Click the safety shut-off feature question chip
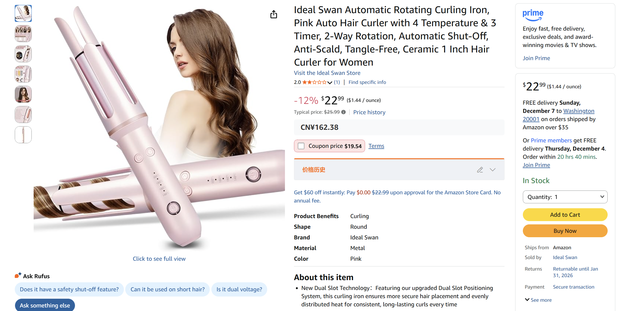This screenshot has width=644, height=311. pyautogui.click(x=69, y=289)
